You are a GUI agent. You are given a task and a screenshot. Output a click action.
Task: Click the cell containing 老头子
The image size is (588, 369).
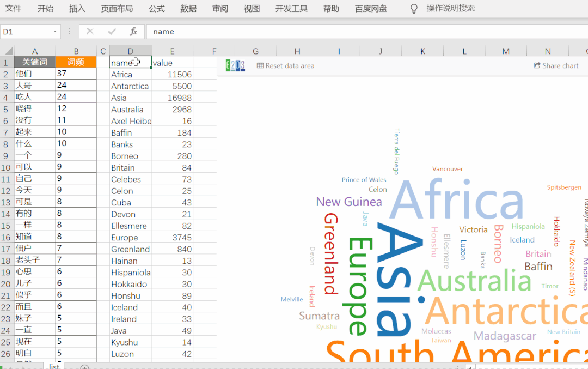click(34, 260)
